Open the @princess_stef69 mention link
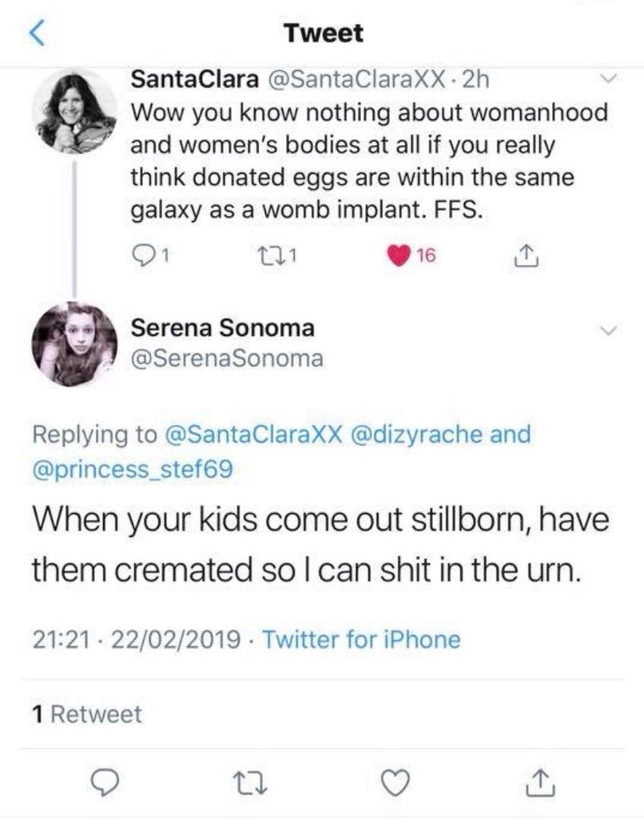 point(133,469)
